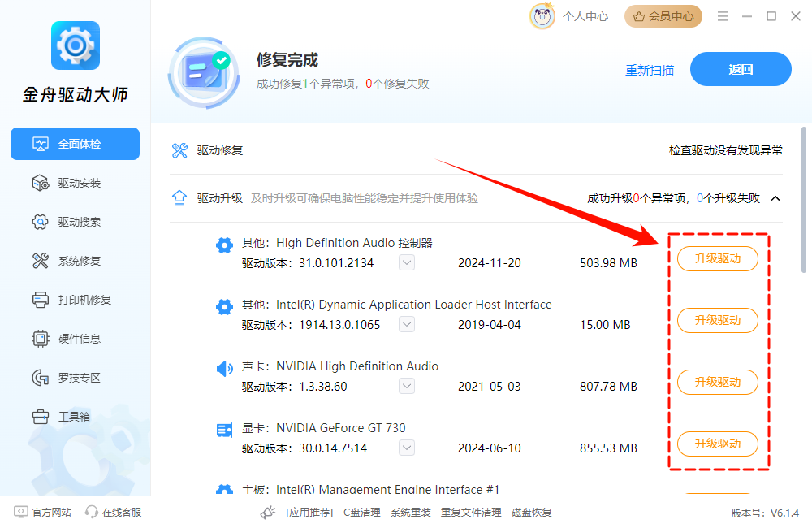The image size is (812, 528).
Task: Expand version details for High Definition Audio 控制器
Action: point(406,262)
